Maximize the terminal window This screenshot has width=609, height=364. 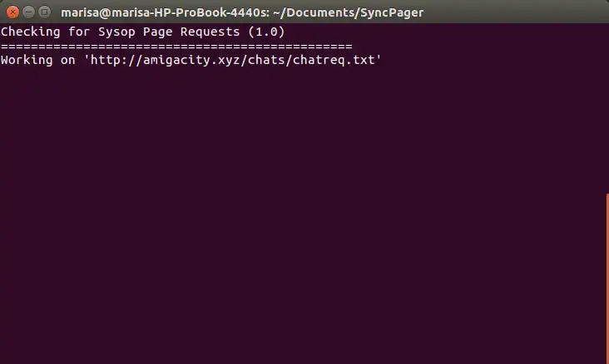[x=44, y=12]
